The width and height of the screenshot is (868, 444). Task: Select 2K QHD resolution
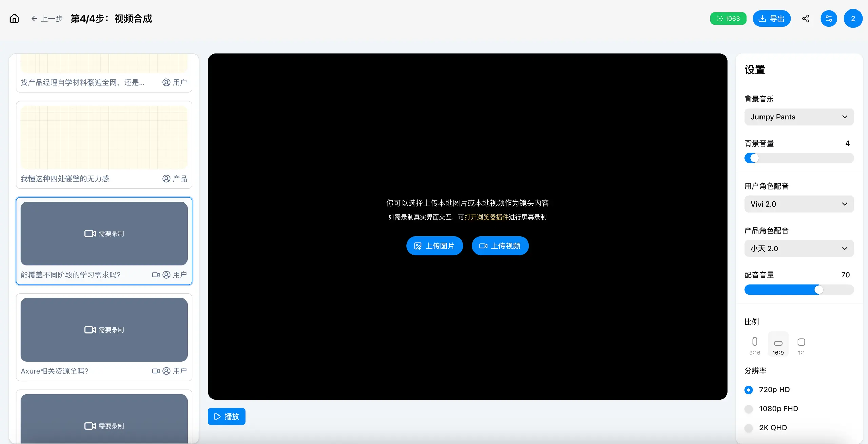click(749, 428)
